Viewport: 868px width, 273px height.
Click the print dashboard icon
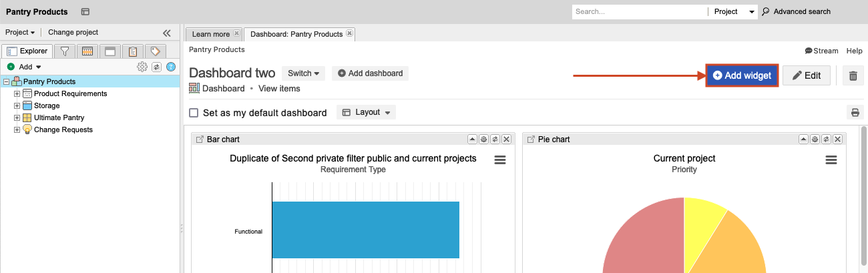(855, 112)
